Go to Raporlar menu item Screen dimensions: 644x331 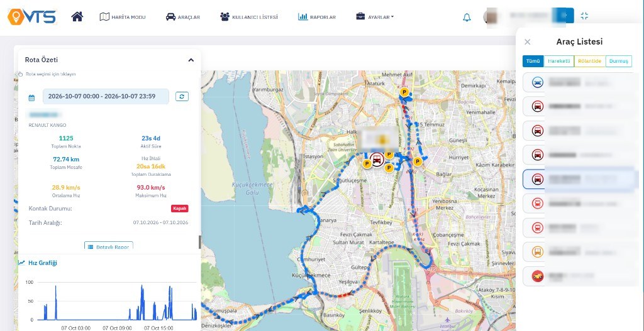[317, 17]
